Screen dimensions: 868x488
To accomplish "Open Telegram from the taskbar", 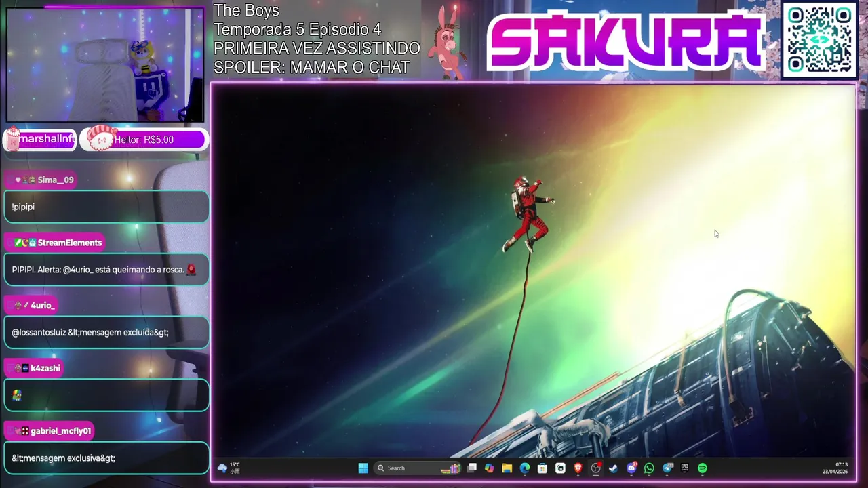I will pos(667,468).
